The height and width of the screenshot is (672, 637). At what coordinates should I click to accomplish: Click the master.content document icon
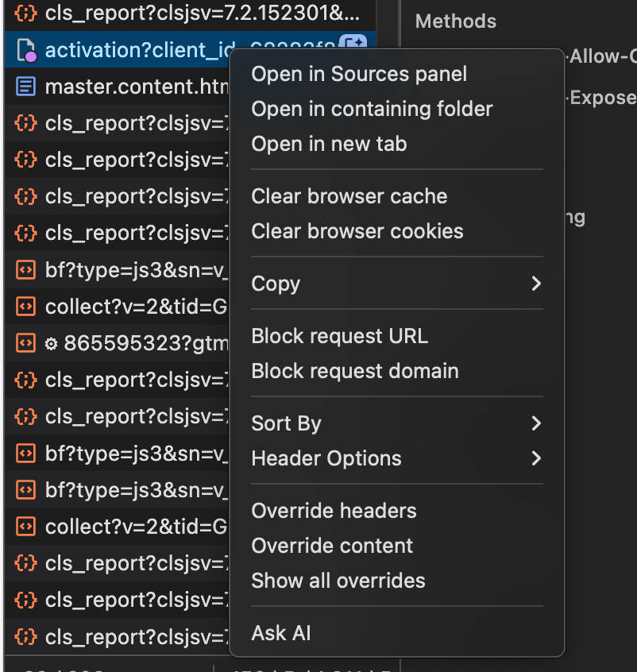26,86
